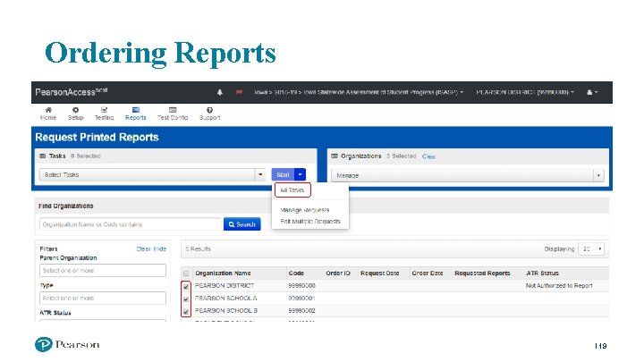
Task: Uncheck the PEARSON DISTRICT row checkbox
Action: (186, 286)
